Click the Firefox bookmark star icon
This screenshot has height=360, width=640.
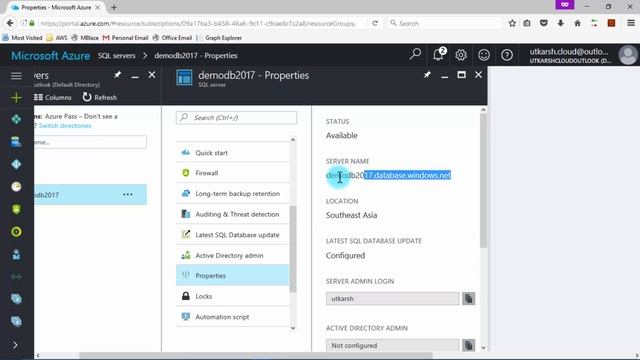pos(512,23)
